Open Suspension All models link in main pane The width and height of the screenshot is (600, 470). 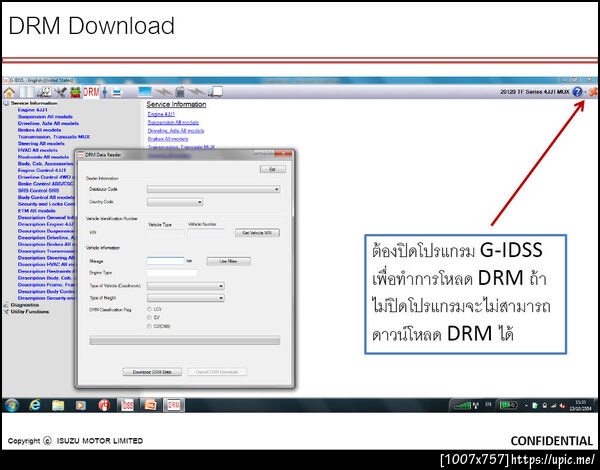[173, 122]
